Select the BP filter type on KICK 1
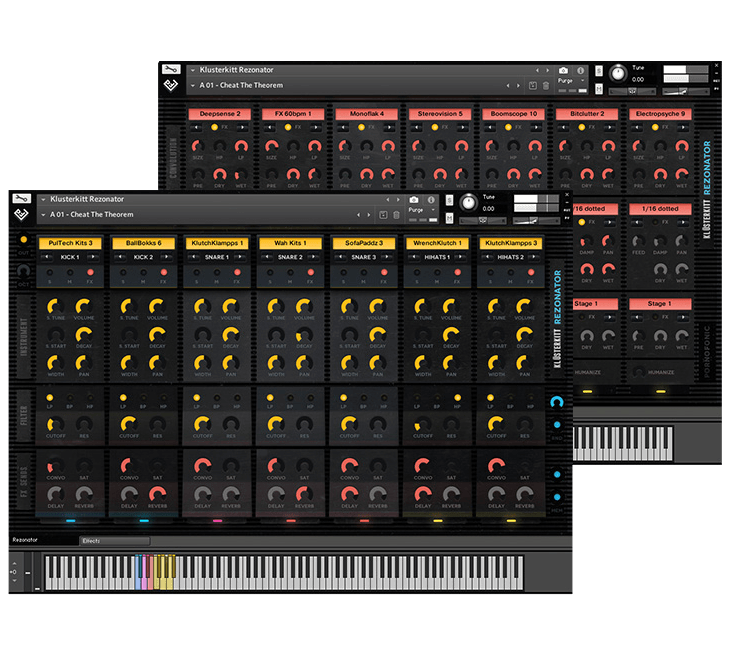 [70, 398]
